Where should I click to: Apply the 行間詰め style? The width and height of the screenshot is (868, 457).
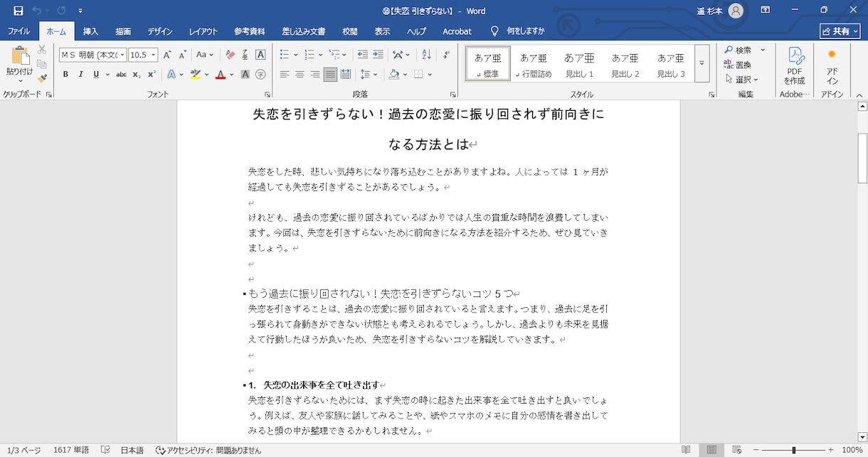(x=534, y=63)
